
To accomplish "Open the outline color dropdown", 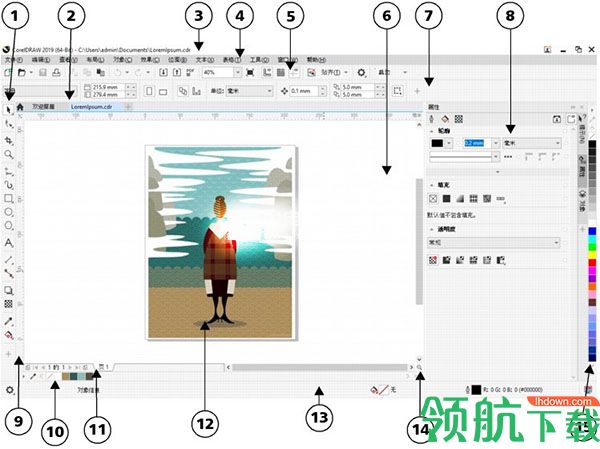I will pos(449,143).
